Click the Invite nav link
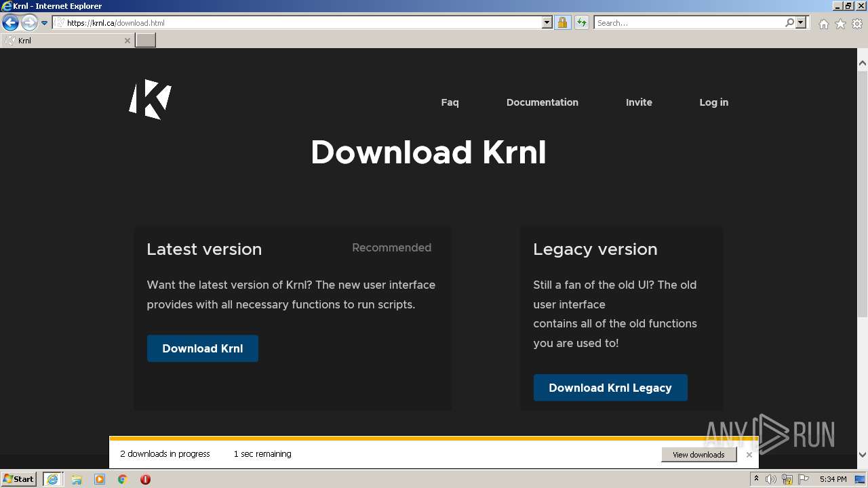 pyautogui.click(x=639, y=102)
